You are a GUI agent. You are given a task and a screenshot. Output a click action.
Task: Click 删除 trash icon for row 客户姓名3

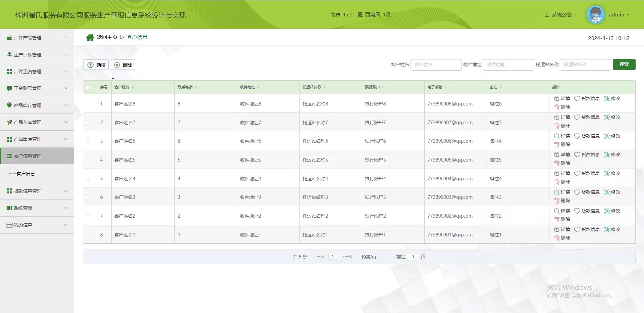[557, 200]
